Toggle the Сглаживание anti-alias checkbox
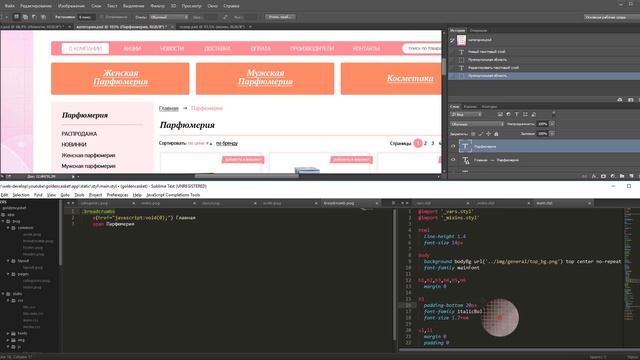This screenshot has height=360, width=640. tap(102, 17)
